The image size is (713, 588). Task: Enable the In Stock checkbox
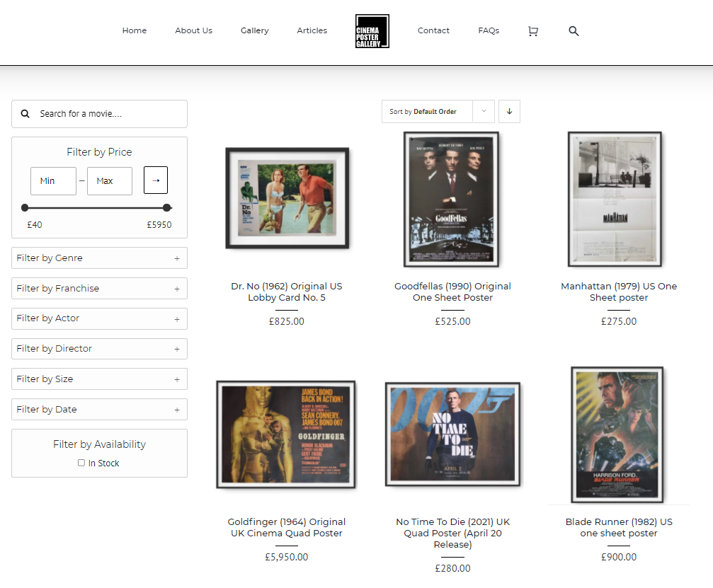tap(81, 463)
